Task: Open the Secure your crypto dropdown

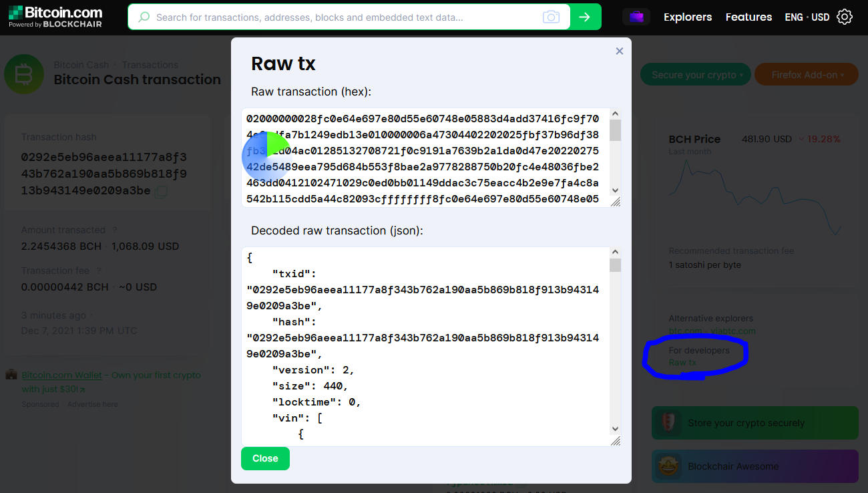Action: [x=696, y=75]
